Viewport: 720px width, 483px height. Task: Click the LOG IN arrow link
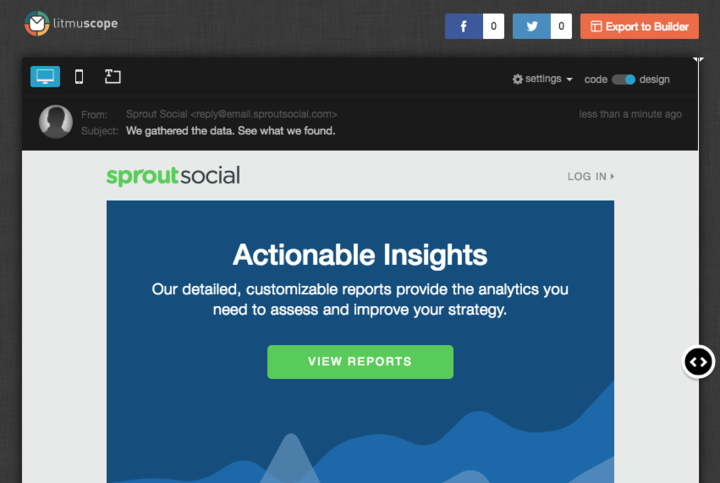click(x=590, y=177)
